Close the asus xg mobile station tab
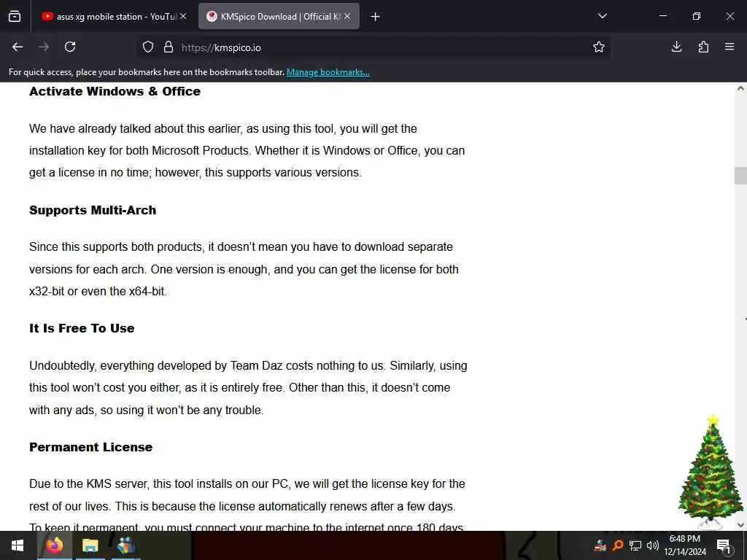 [x=183, y=17]
